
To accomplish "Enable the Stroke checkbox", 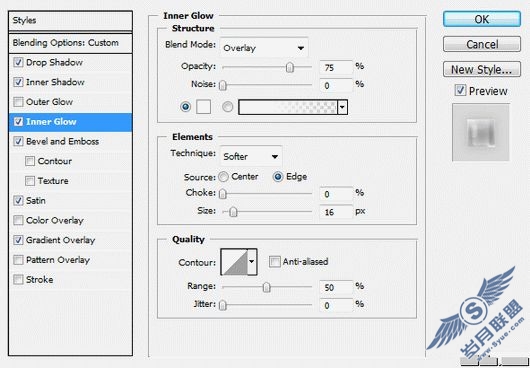I will 18,279.
